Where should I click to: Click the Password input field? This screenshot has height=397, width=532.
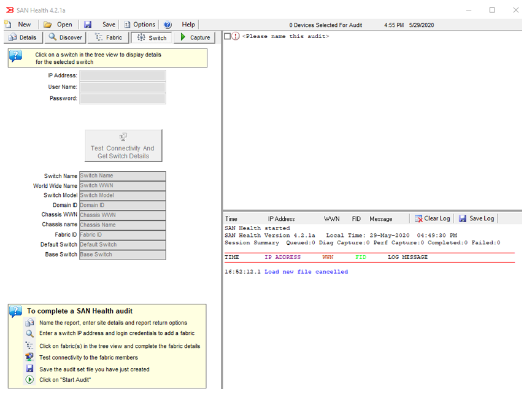point(123,98)
